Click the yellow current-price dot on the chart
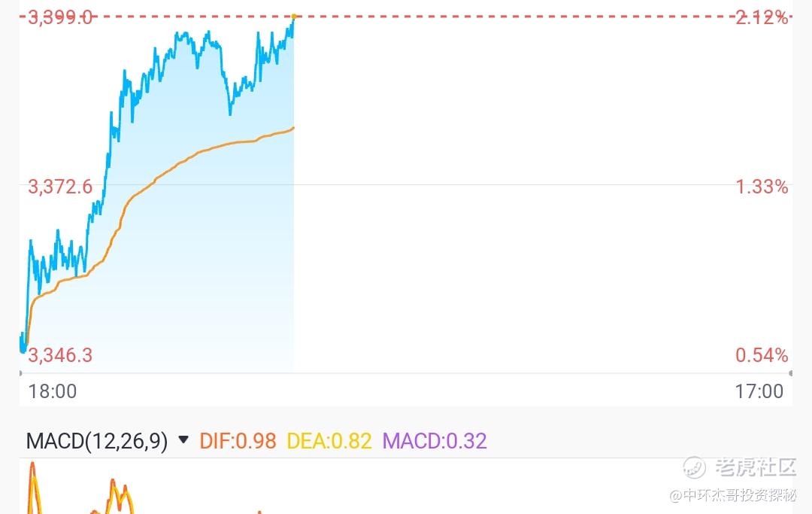This screenshot has width=812, height=514. [294, 17]
